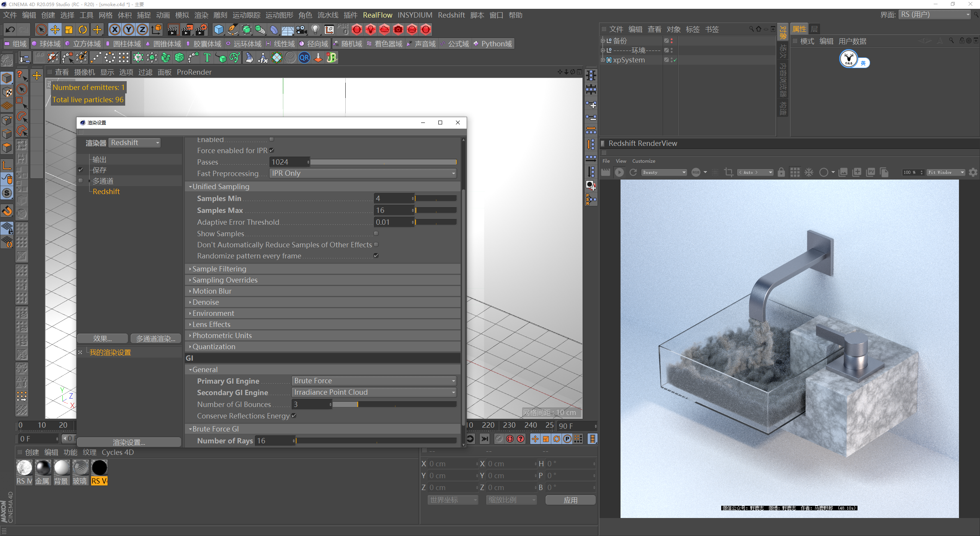Enable the 多通道 checkbox
980x536 pixels.
pos(80,181)
